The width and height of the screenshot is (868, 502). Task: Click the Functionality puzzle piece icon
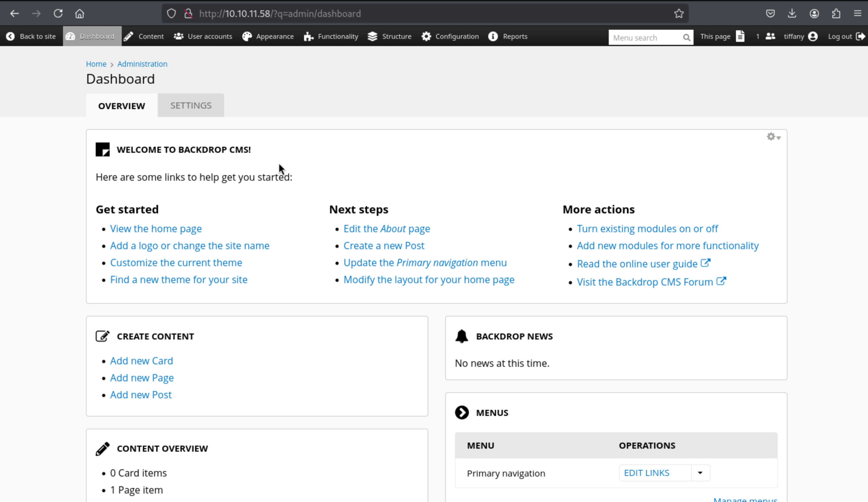coord(308,37)
